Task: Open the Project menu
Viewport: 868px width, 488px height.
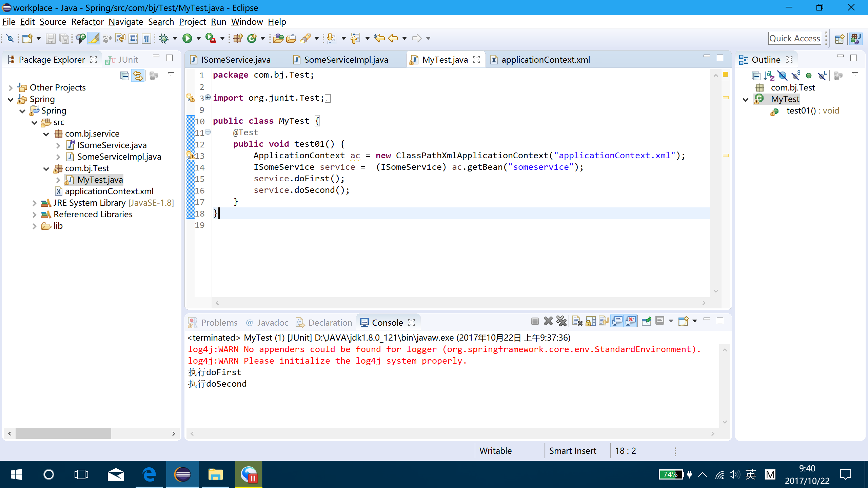Action: (x=192, y=22)
